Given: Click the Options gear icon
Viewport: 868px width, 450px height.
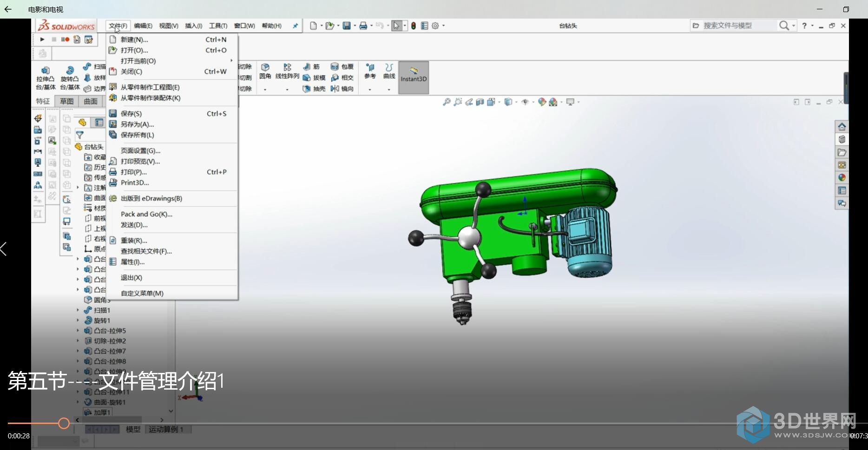Looking at the screenshot, I should (x=435, y=26).
